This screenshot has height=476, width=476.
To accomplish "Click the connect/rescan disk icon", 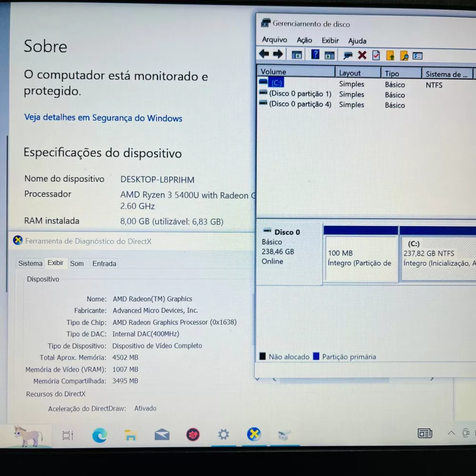I will click(348, 55).
